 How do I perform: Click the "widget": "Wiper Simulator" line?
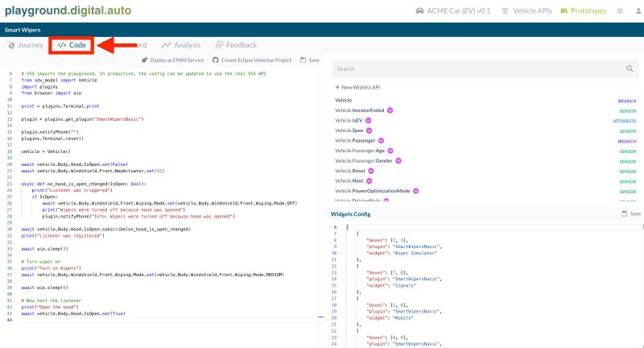(401, 253)
